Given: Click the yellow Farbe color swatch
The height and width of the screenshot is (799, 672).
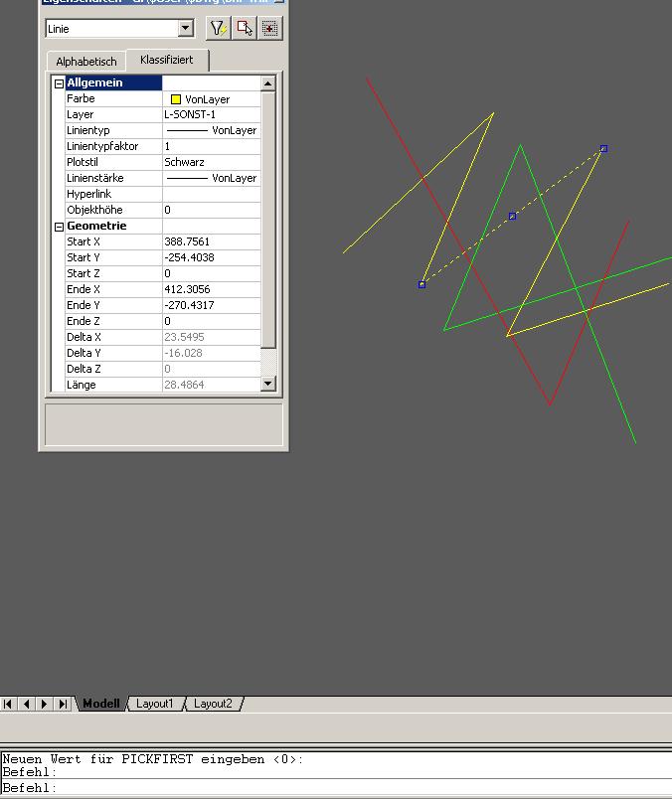Looking at the screenshot, I should (x=176, y=99).
